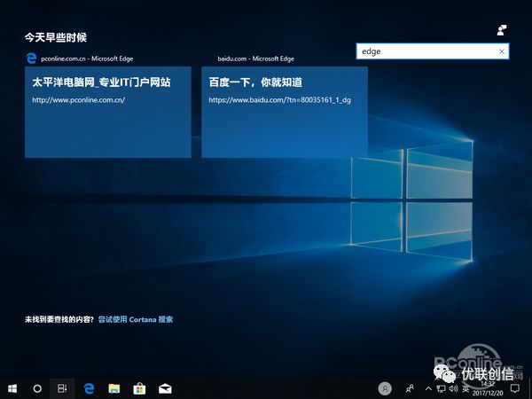Open the baidu.com activity card

[285, 112]
